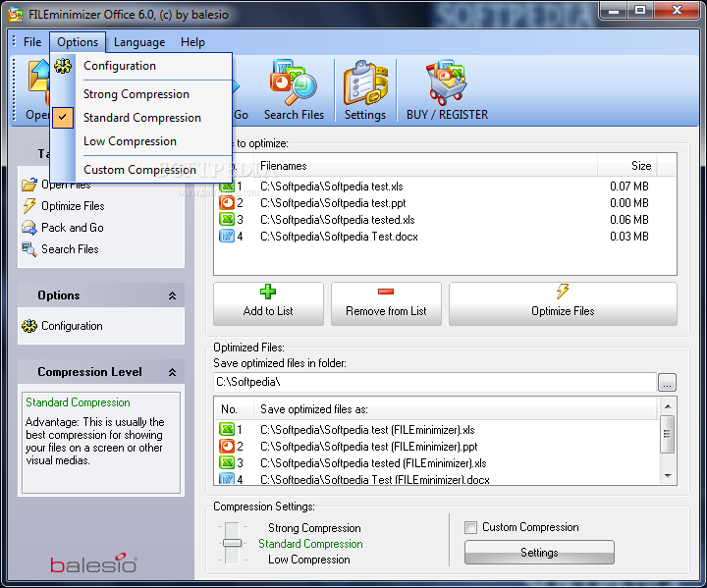Click the Word icon of Softpedia Test.docx row
Image resolution: width=707 pixels, height=588 pixels.
[227, 237]
